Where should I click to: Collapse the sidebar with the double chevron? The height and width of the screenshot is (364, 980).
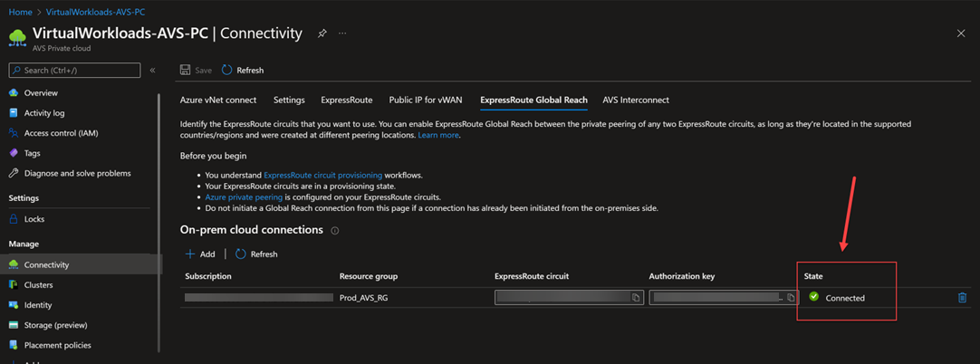pyautogui.click(x=152, y=70)
